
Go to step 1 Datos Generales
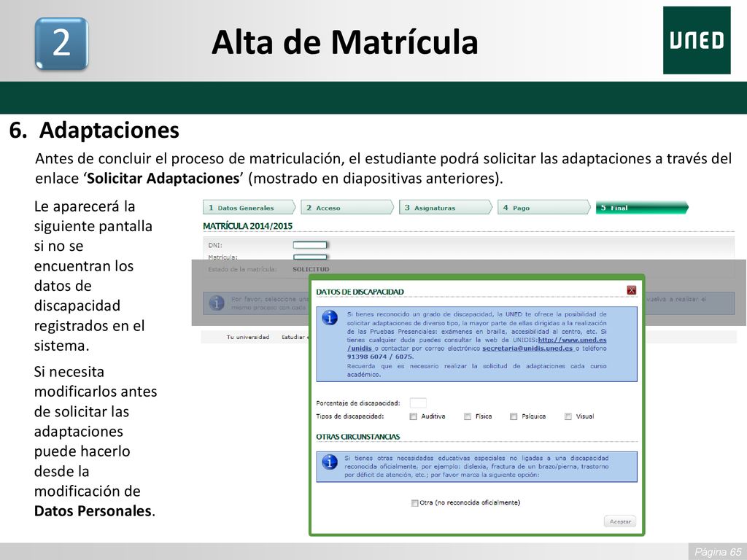[249, 208]
